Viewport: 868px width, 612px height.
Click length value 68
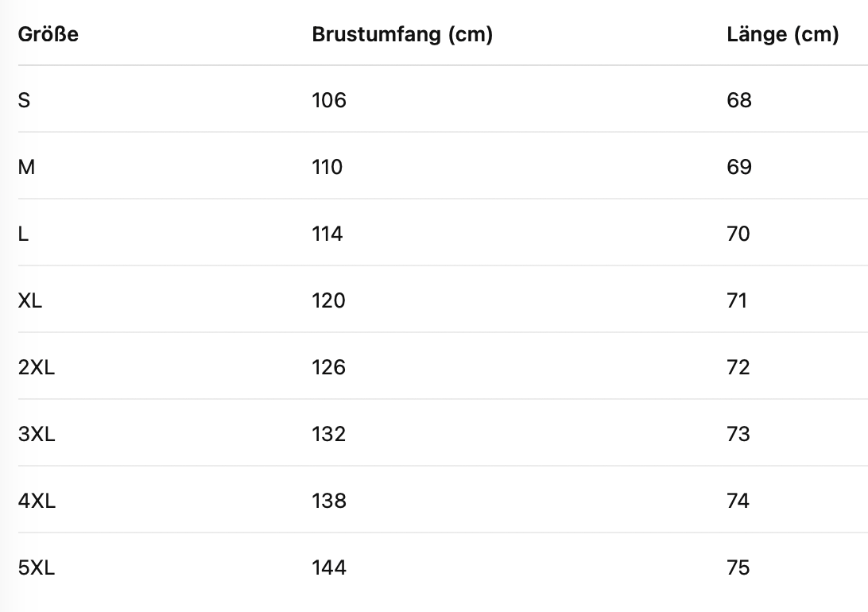point(738,100)
